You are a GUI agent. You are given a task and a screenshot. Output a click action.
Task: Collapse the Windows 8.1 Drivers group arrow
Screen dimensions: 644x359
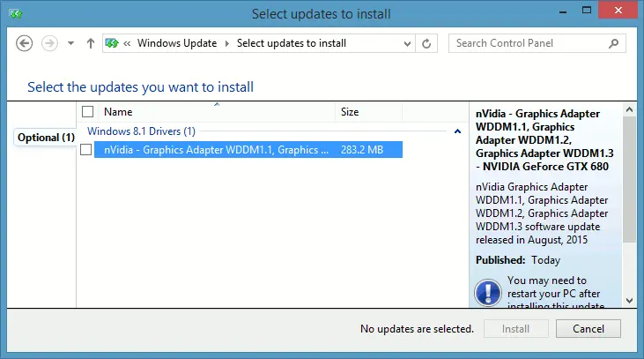point(457,131)
